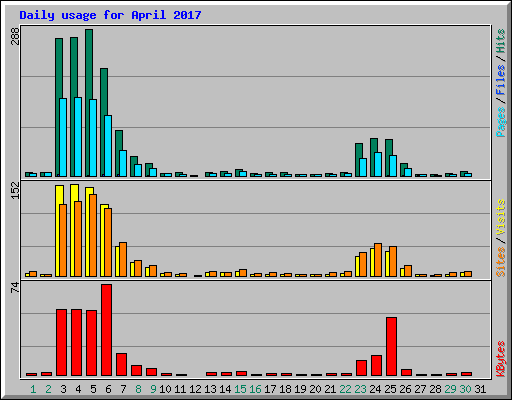Select day 4 on the x-axis
The height and width of the screenshot is (400, 512).
(x=78, y=389)
